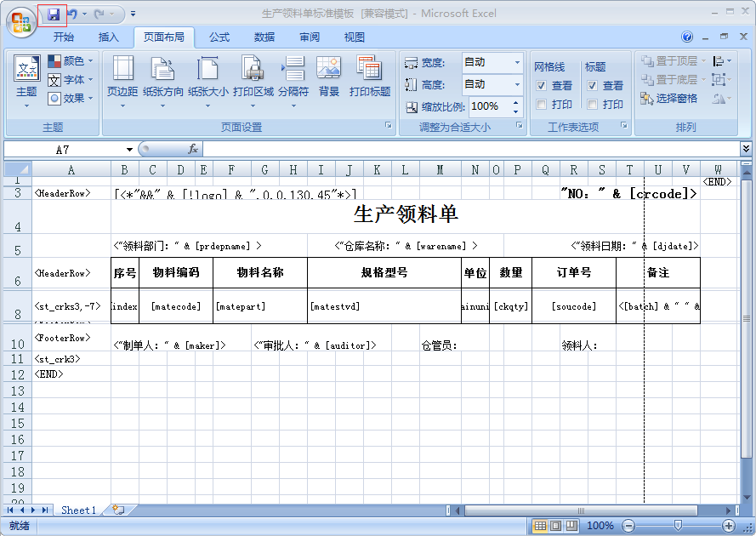
Task: Click the vertical scrollbar thumb
Action: (747, 319)
